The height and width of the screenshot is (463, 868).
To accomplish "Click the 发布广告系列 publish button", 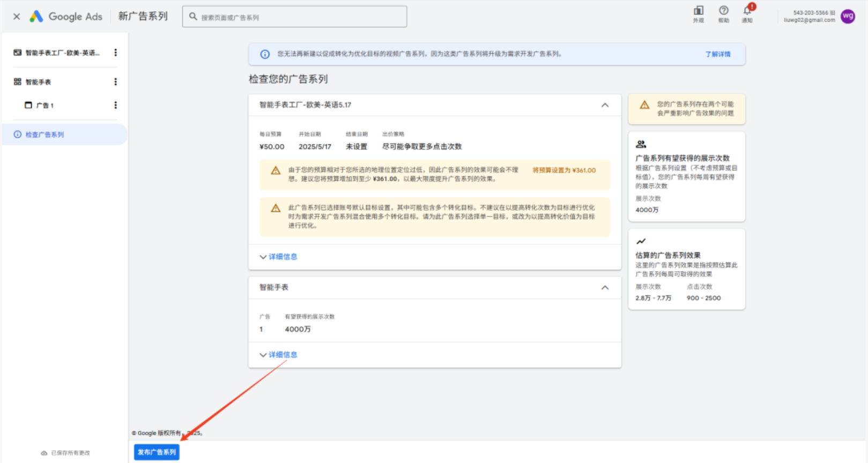I will (157, 452).
